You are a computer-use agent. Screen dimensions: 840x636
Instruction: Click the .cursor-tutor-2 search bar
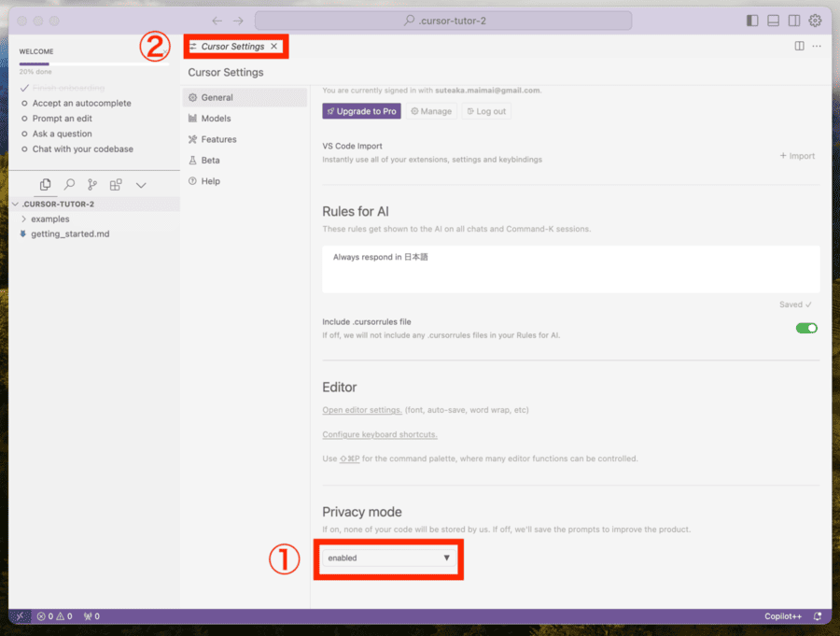click(x=443, y=21)
